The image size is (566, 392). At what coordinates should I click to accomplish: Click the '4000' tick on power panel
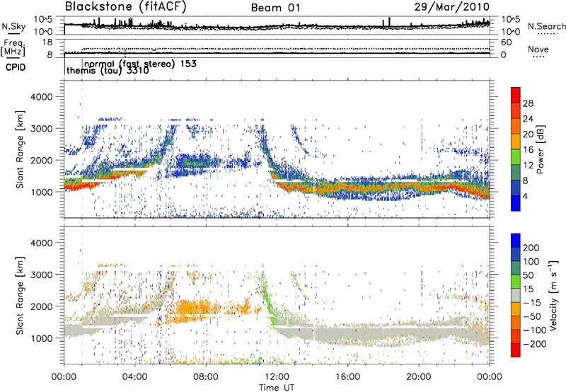42,97
